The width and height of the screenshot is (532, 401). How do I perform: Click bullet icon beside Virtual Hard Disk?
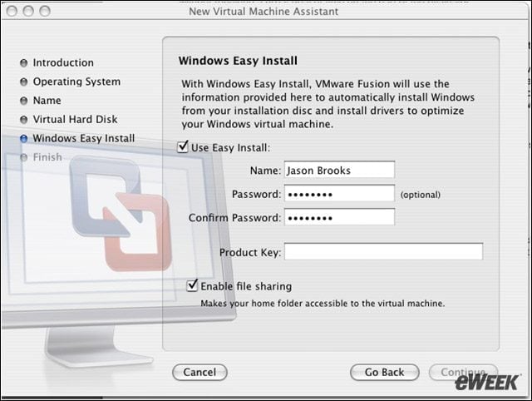24,120
